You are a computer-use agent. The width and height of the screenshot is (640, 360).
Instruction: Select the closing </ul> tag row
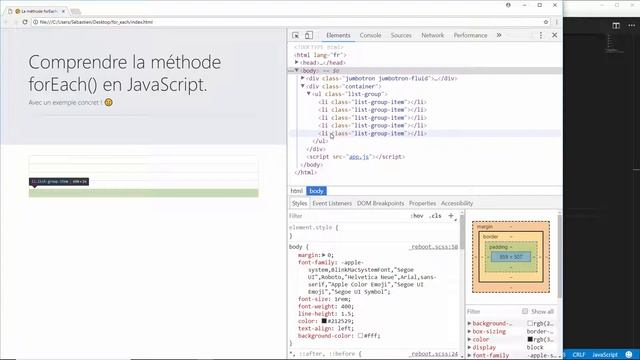point(320,141)
